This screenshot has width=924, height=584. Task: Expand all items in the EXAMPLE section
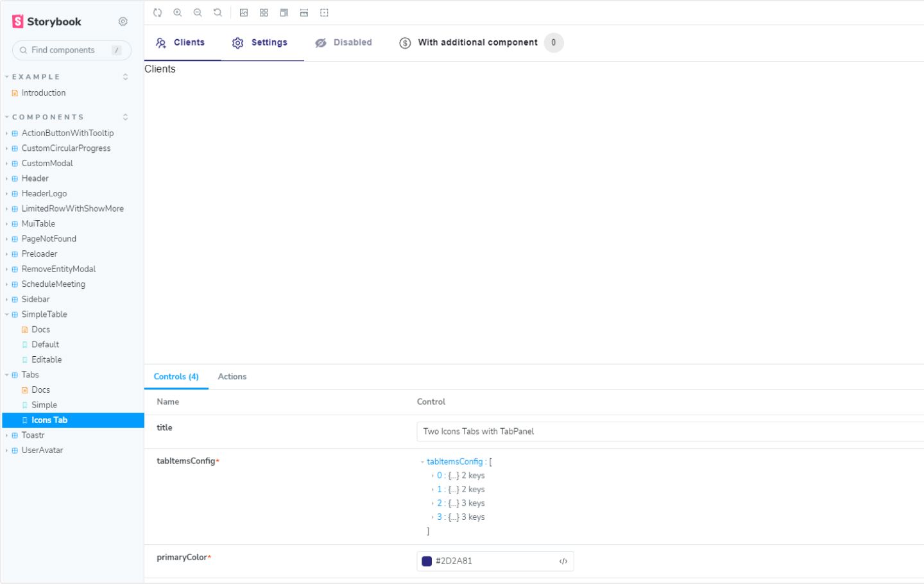125,77
